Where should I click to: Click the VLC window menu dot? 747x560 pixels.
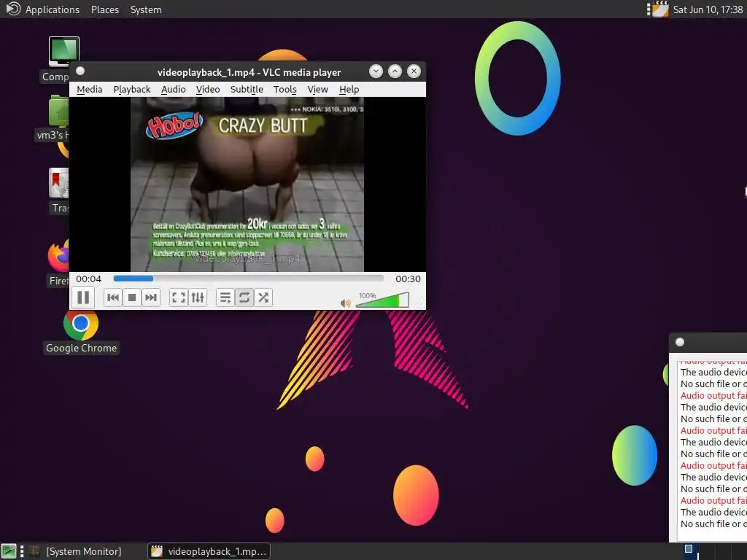tap(80, 71)
